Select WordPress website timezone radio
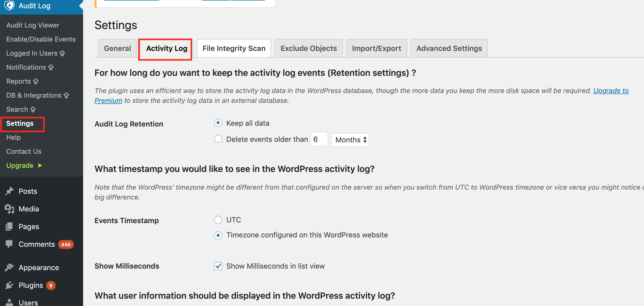This screenshot has width=644, height=306. tap(218, 235)
